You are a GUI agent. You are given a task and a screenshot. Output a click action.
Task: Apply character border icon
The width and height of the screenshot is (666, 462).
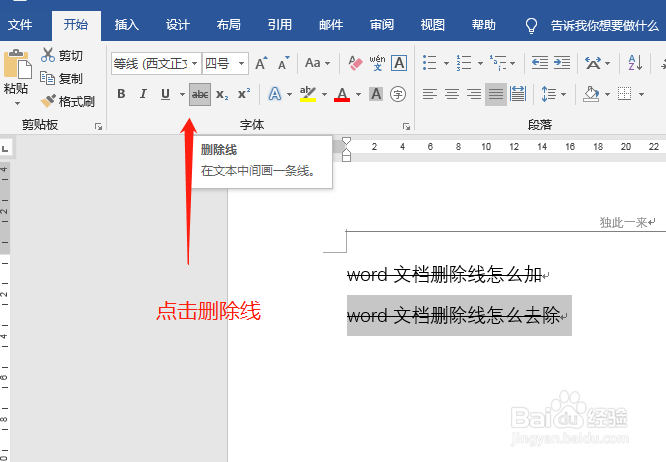coord(399,63)
